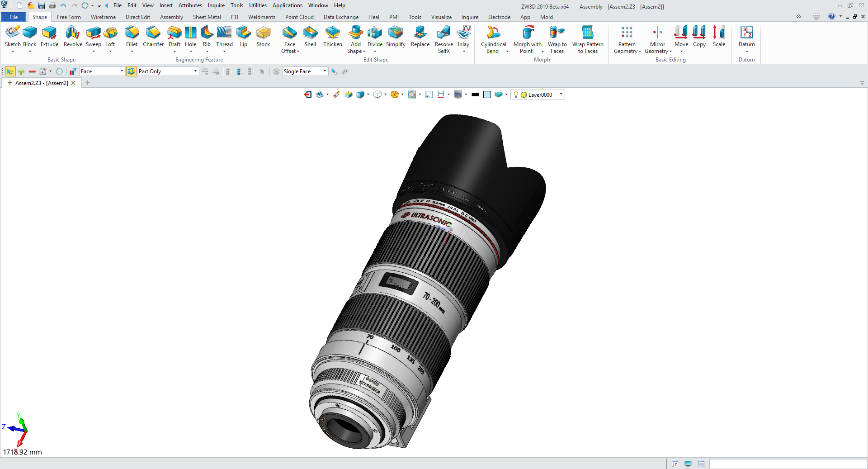Choose the Draft feature
This screenshot has height=469, width=868.
(x=175, y=36)
